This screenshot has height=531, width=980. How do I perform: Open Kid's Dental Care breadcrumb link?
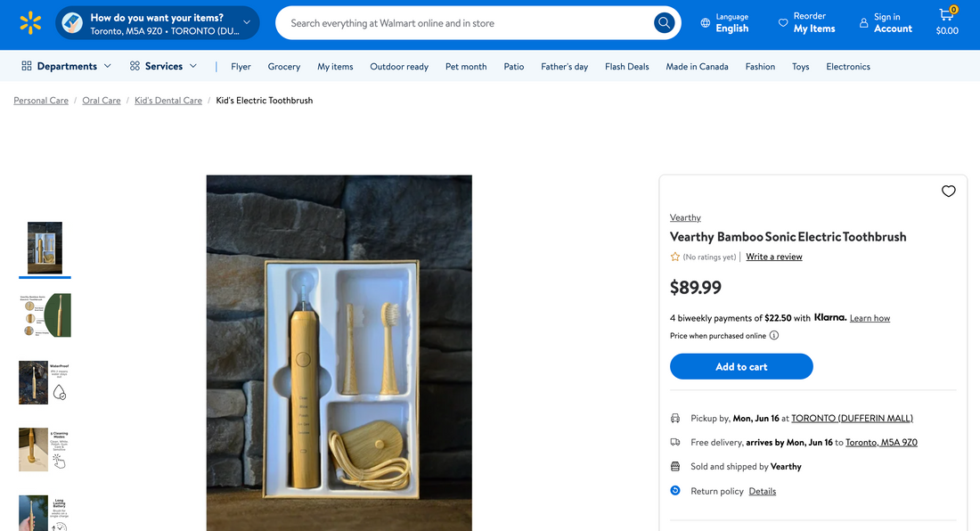[168, 101]
